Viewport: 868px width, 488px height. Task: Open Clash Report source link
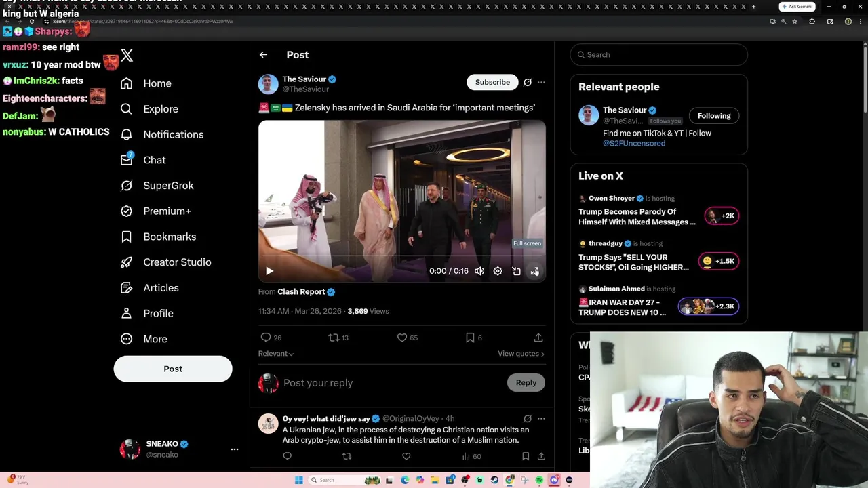click(307, 292)
